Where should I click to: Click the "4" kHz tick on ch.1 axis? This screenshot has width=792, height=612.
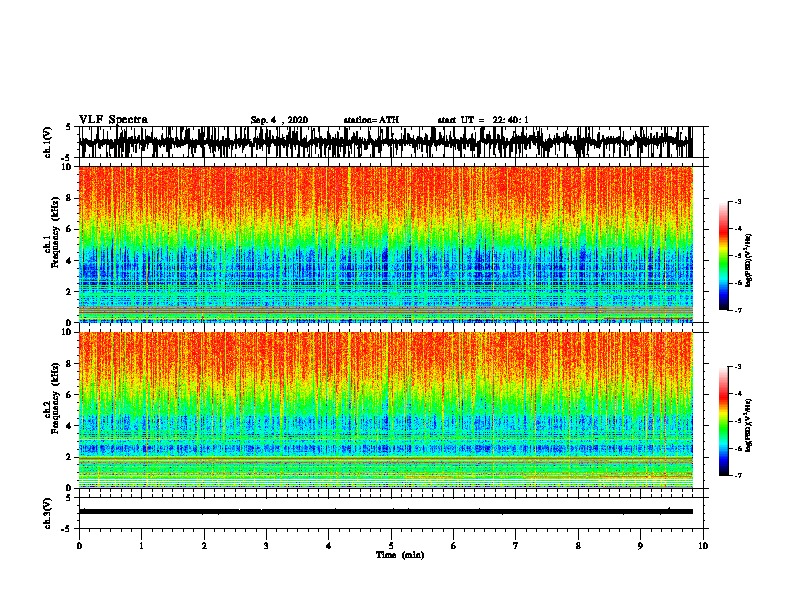click(71, 261)
